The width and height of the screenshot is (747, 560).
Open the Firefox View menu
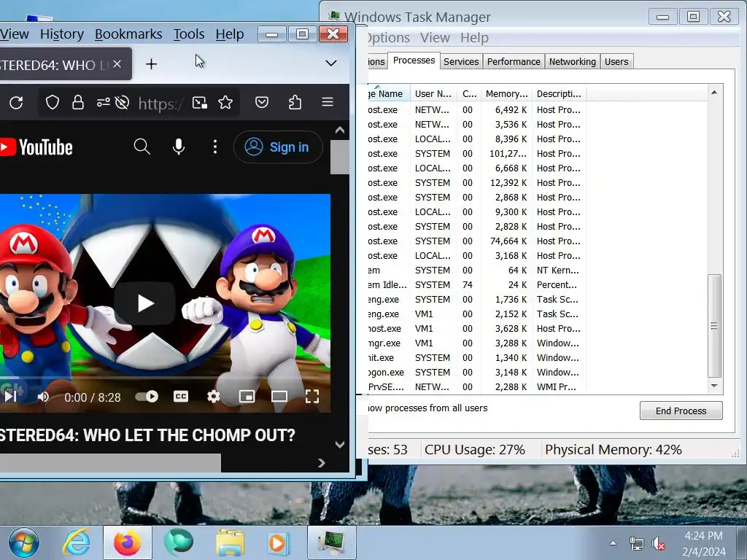click(x=15, y=34)
